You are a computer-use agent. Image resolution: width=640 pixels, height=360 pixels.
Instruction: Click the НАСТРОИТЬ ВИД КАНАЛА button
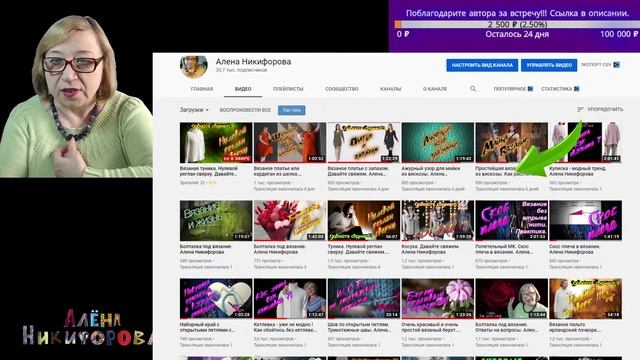(x=482, y=65)
